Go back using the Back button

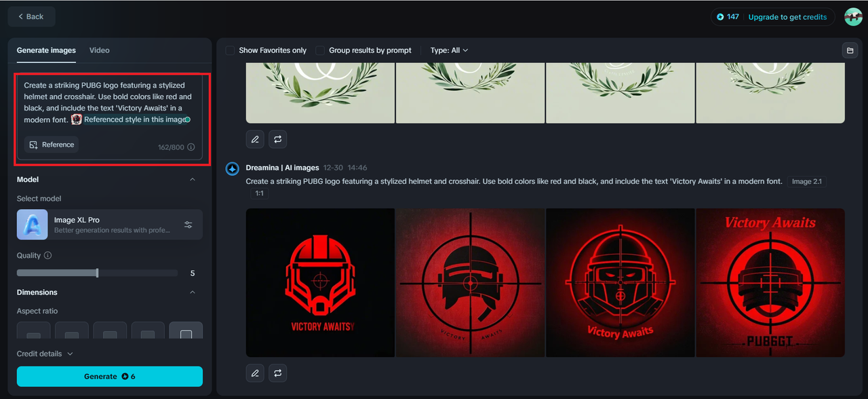point(32,16)
